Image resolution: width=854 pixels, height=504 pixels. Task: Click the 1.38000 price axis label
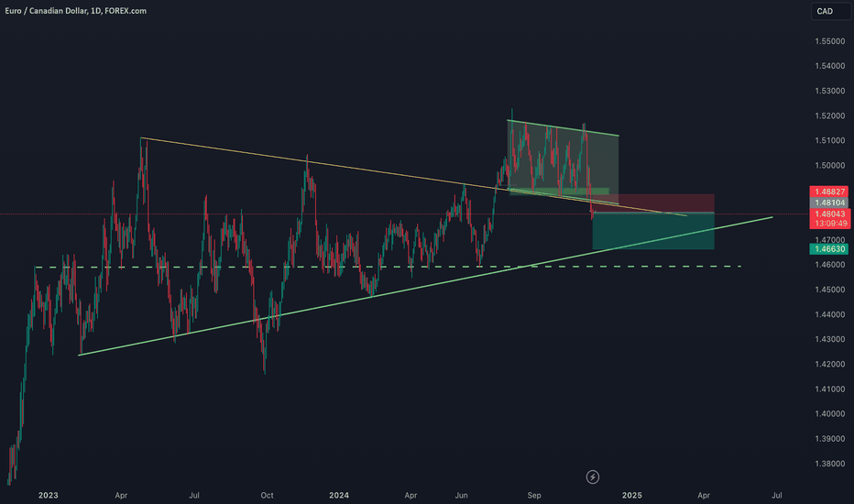click(x=830, y=465)
